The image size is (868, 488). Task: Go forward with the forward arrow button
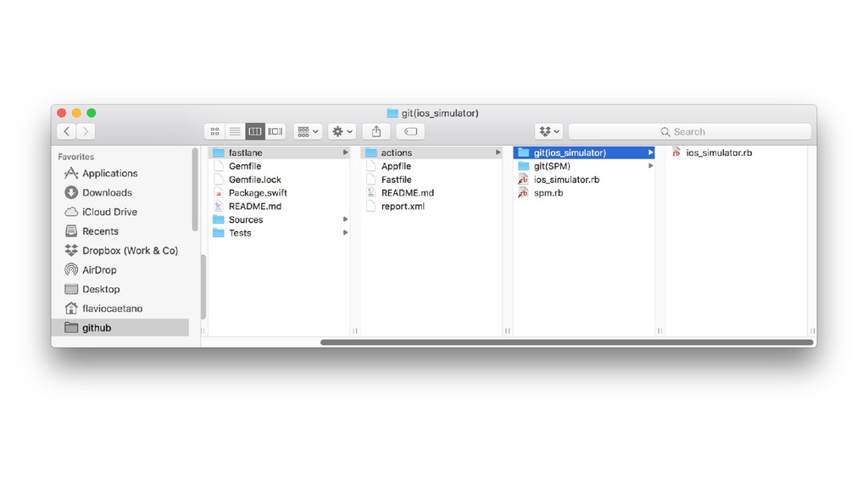click(86, 131)
